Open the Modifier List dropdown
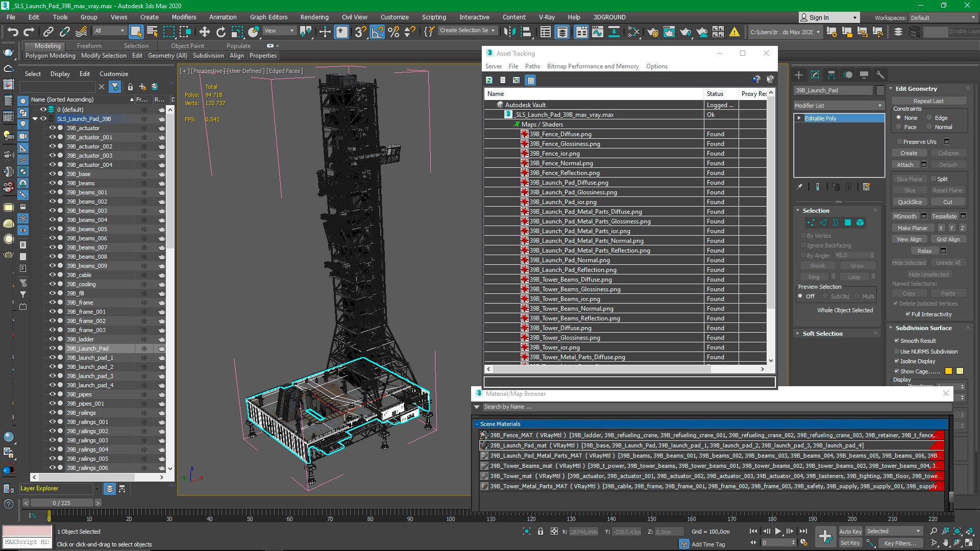Screen dimensions: 980x551 click(838, 106)
